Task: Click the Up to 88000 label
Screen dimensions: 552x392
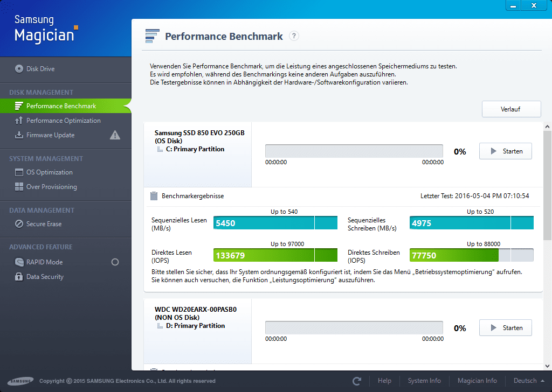Action: (484, 243)
